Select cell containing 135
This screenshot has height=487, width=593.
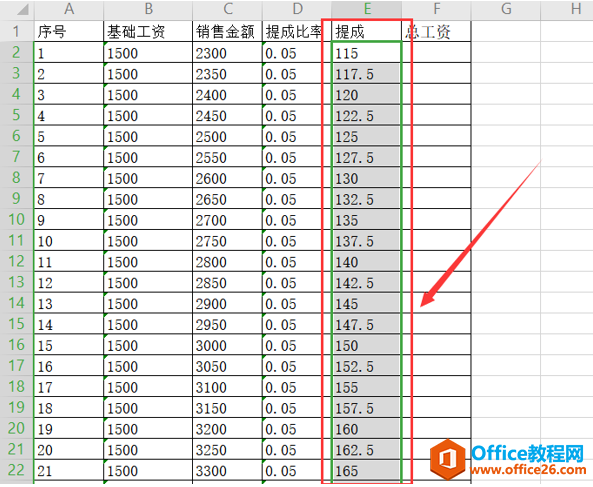click(366, 220)
